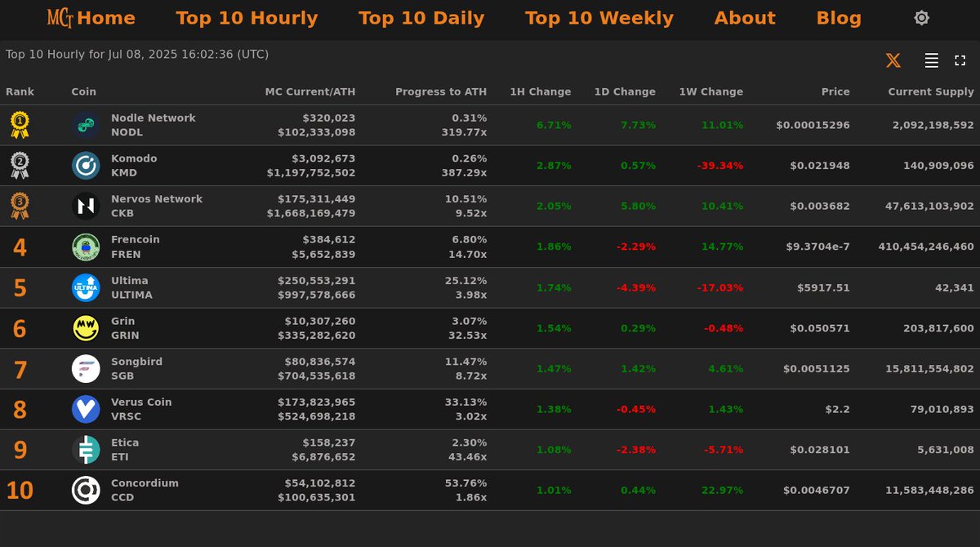Select the Komodo coin icon
The width and height of the screenshot is (980, 547).
(84, 165)
